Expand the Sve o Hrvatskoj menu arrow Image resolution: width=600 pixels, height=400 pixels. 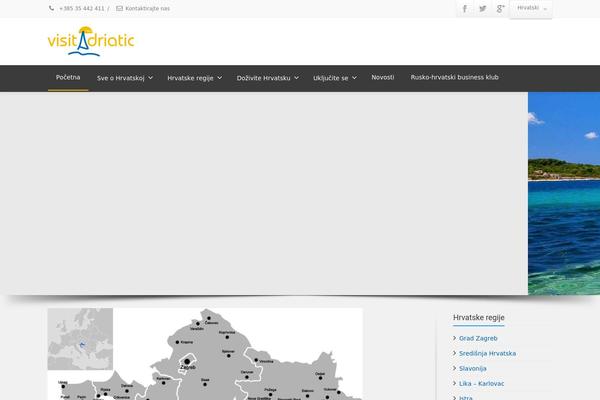(150, 78)
